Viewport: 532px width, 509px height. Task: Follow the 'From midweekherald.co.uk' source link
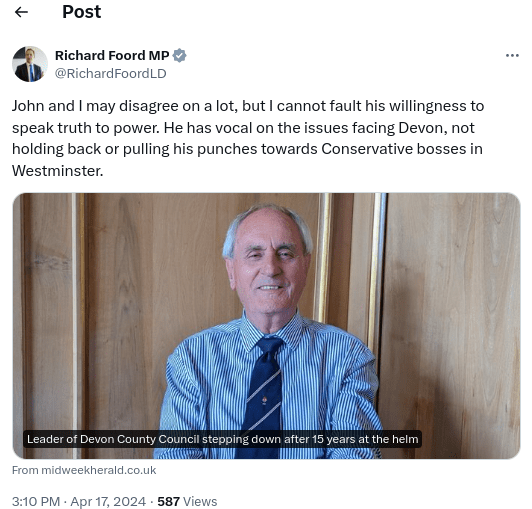(84, 470)
